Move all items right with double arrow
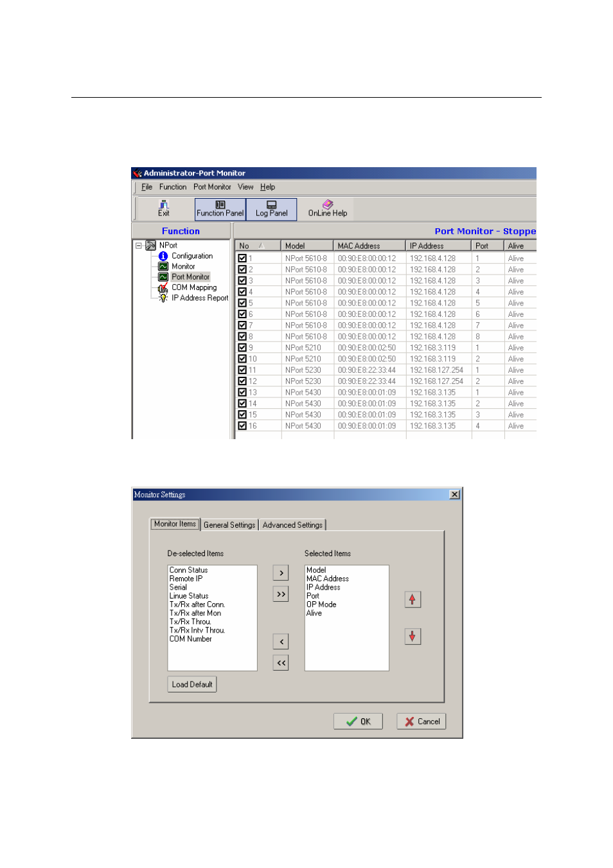This screenshot has width=613, height=868. tap(281, 594)
